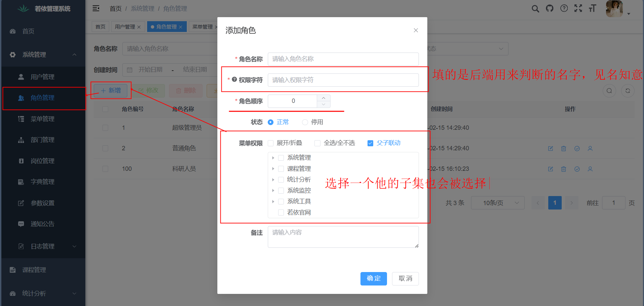Increment 角色顺序 with the up stepper arrow
The height and width of the screenshot is (306, 644).
[x=323, y=98]
